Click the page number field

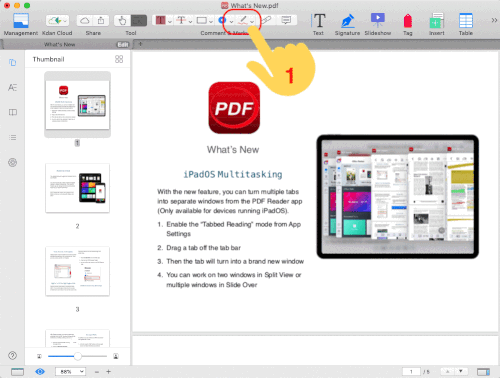click(x=411, y=371)
